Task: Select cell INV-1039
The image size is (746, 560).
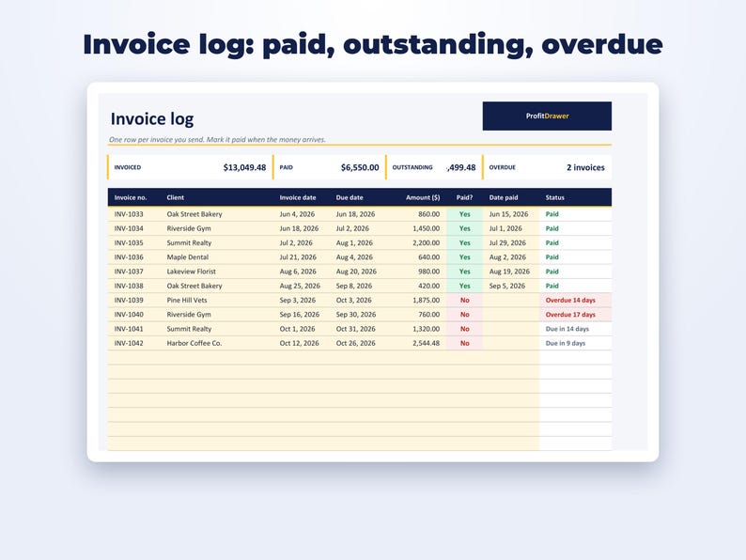Action: click(x=129, y=301)
